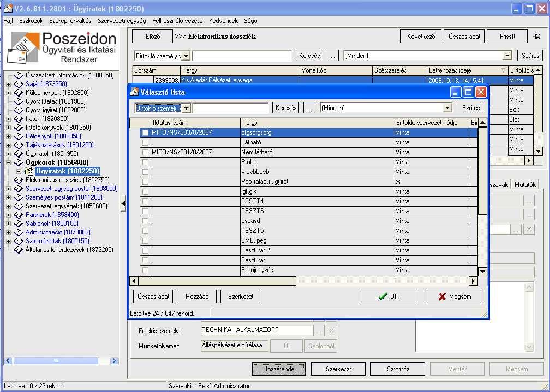Screen dimensions: 550x392
Task: Check the box for the Ellenjegyzés row
Action: click(x=145, y=270)
